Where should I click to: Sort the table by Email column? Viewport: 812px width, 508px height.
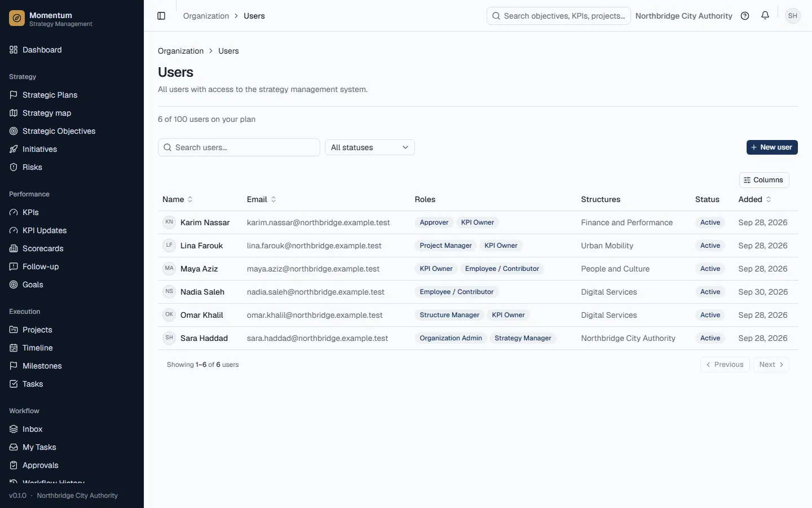262,199
